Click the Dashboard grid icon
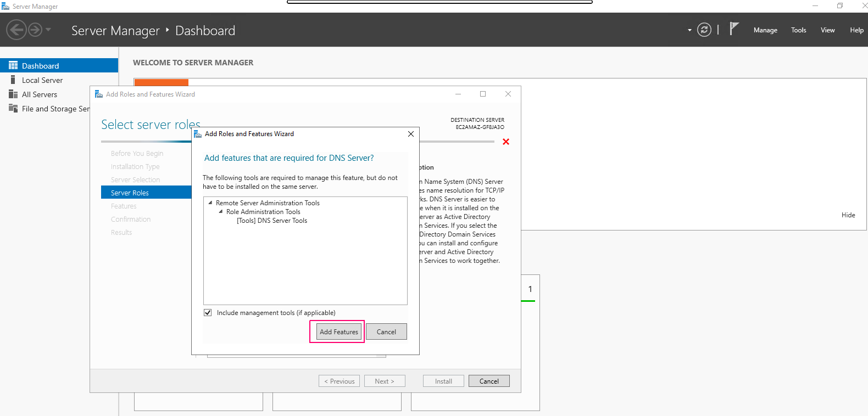The height and width of the screenshot is (416, 868). click(13, 65)
